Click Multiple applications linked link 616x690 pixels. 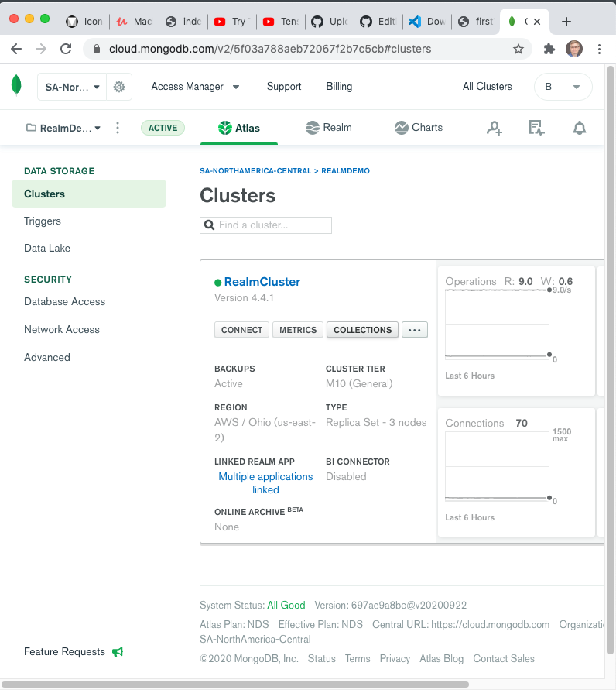tap(265, 483)
